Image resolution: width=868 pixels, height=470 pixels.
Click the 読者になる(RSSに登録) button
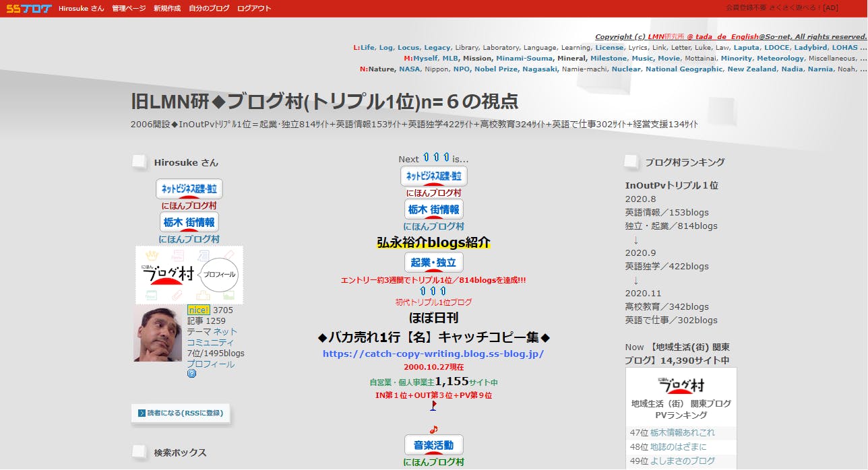181,413
